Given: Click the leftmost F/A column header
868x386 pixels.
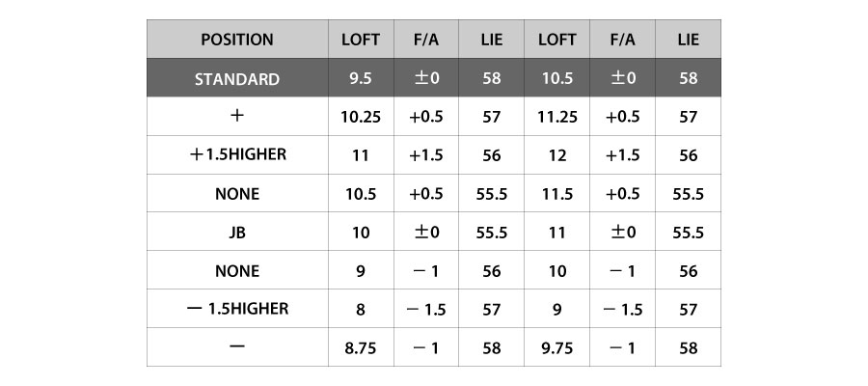Looking at the screenshot, I should click(425, 40).
